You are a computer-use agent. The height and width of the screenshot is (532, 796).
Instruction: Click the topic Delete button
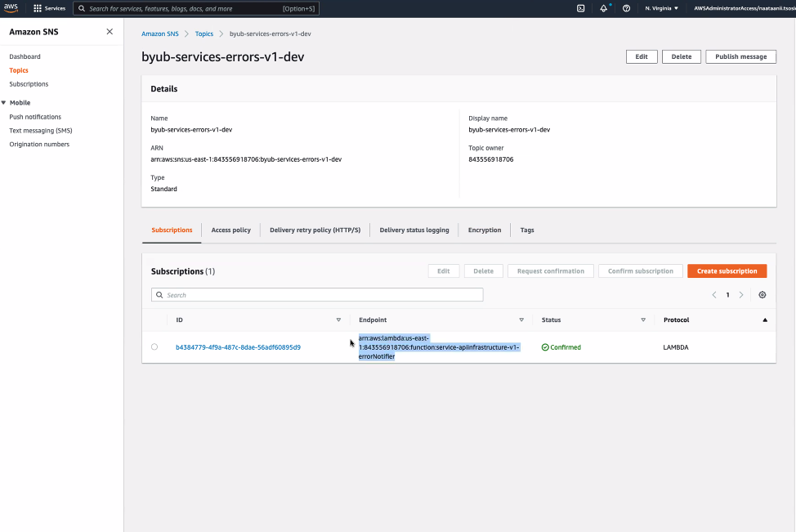[682, 56]
